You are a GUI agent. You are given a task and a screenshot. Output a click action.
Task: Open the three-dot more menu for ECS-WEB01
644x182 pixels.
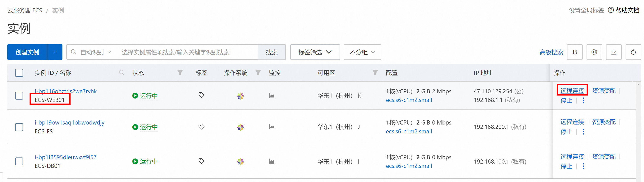click(x=583, y=100)
